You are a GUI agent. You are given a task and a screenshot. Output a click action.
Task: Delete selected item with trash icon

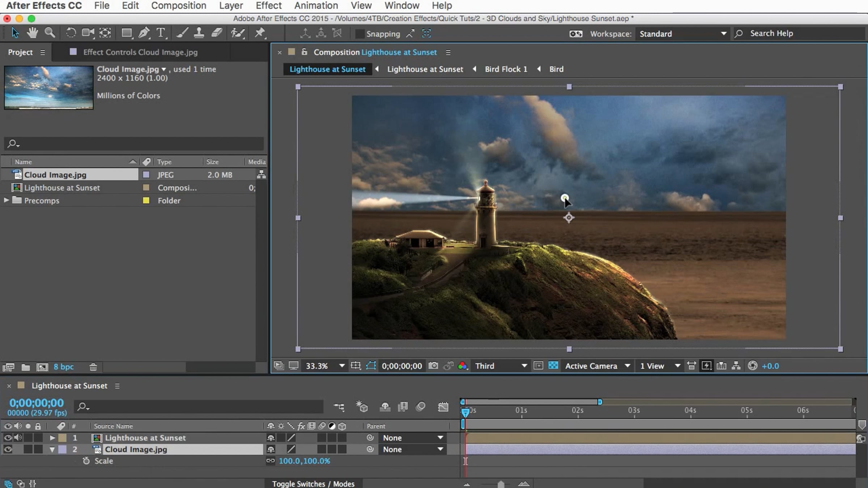[x=93, y=367]
